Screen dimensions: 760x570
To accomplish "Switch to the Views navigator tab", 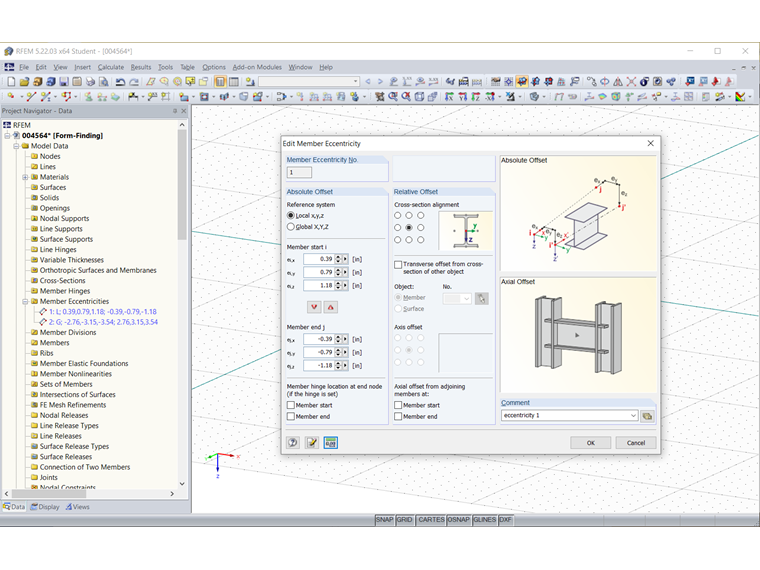I will (78, 507).
